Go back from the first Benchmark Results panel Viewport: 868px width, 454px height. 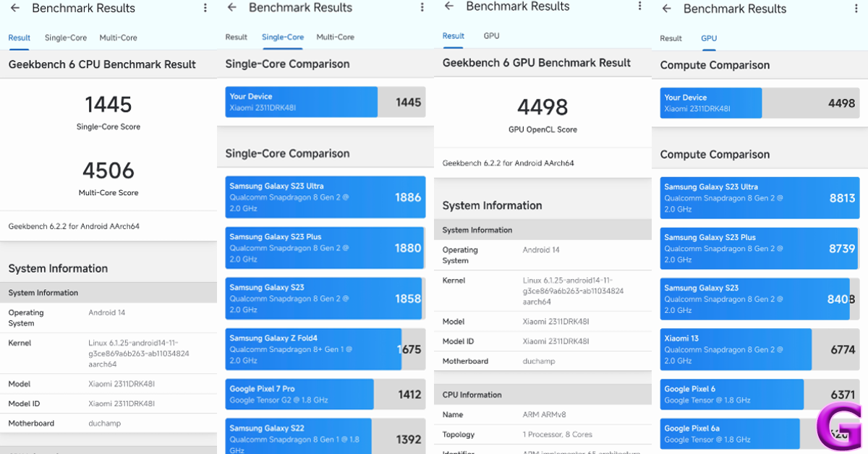point(14,8)
